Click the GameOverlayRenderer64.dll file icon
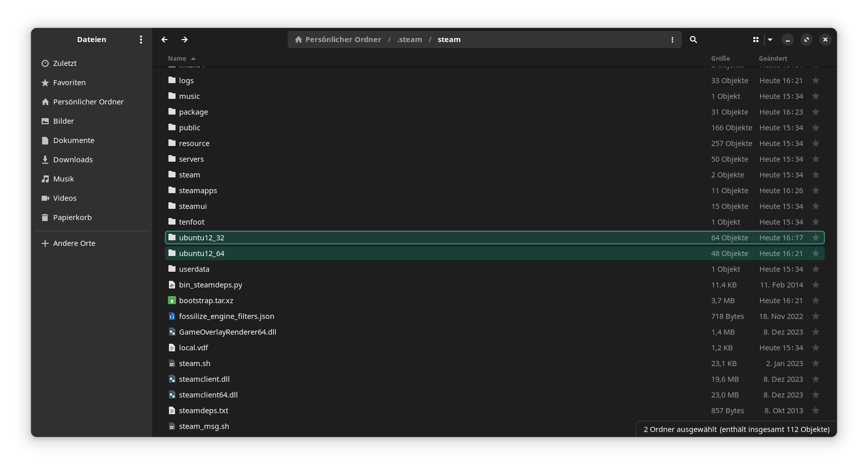 [x=172, y=332]
